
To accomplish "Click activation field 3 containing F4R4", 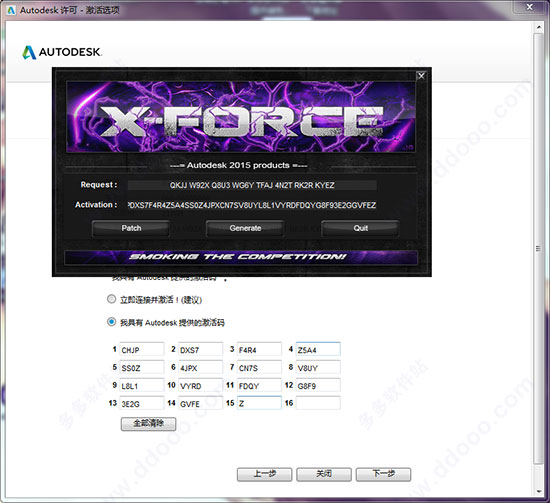I will [259, 349].
